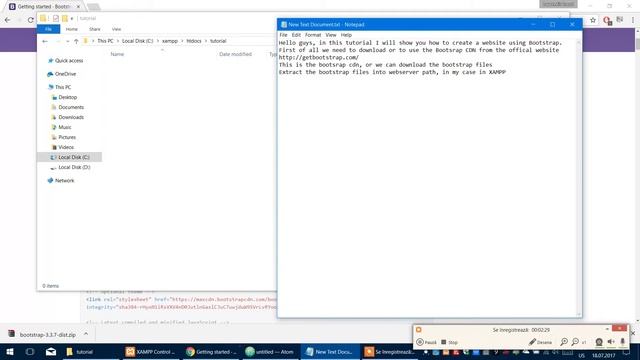Click 'tutorial' in the address breadcrumb
640x360 pixels.
tap(218, 41)
